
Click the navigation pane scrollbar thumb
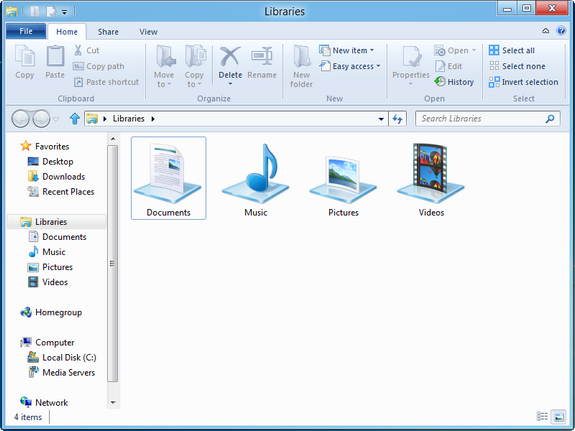[x=113, y=263]
